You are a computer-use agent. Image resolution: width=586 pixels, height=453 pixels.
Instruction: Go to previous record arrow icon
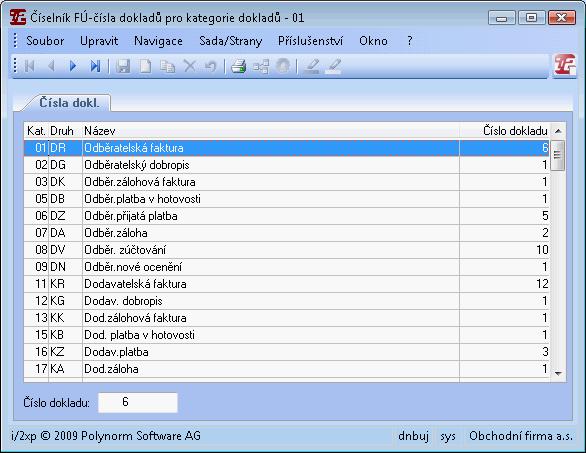tap(51, 67)
